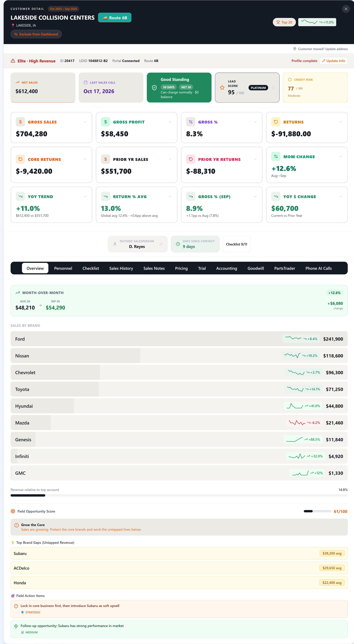Click Customer moved? Update address link
This screenshot has height=644, width=354.
click(320, 49)
